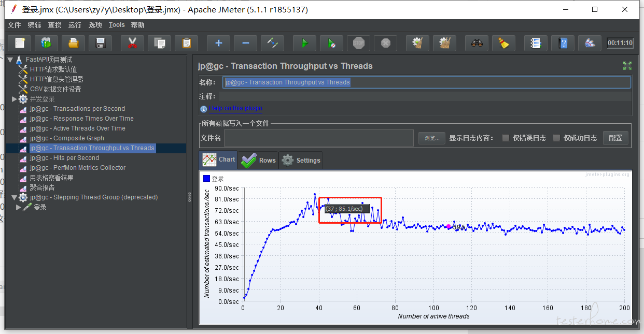Open the Tools menu
Viewport: 644px width, 334px height.
pyautogui.click(x=117, y=25)
